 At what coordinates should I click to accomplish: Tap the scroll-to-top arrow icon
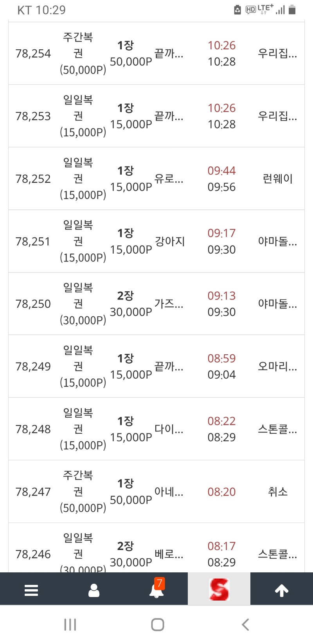282,590
